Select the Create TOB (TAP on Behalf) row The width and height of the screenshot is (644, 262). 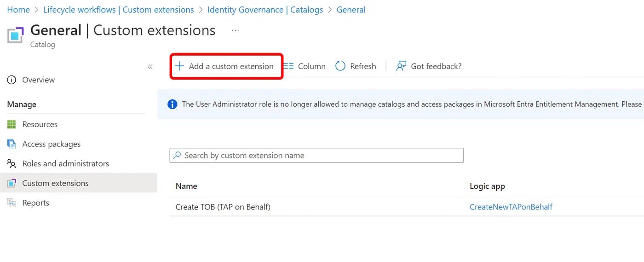[x=407, y=207]
